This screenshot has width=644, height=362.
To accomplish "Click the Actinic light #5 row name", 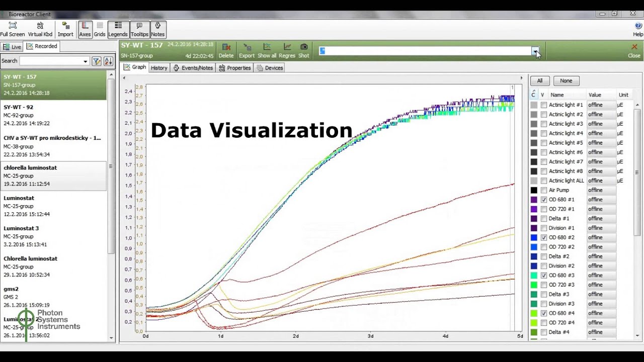I will [566, 143].
